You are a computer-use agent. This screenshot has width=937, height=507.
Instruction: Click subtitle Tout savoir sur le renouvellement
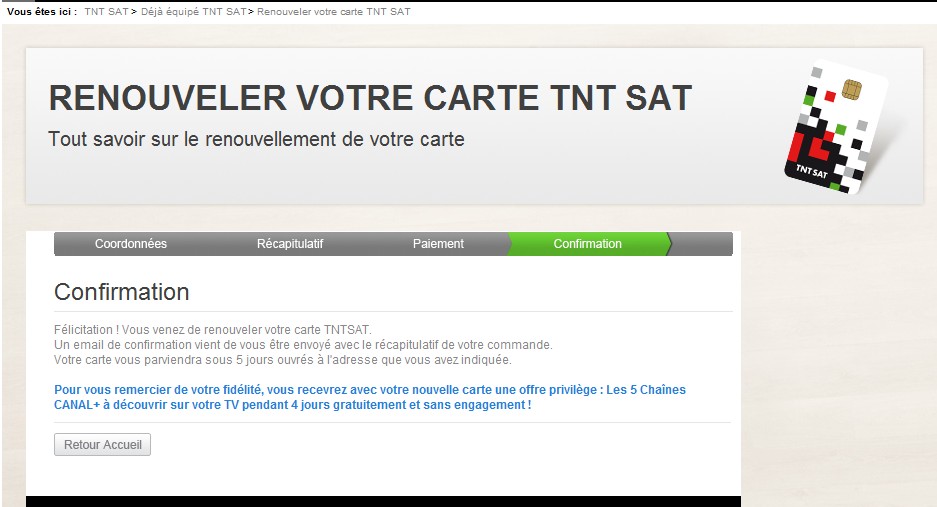tap(256, 139)
